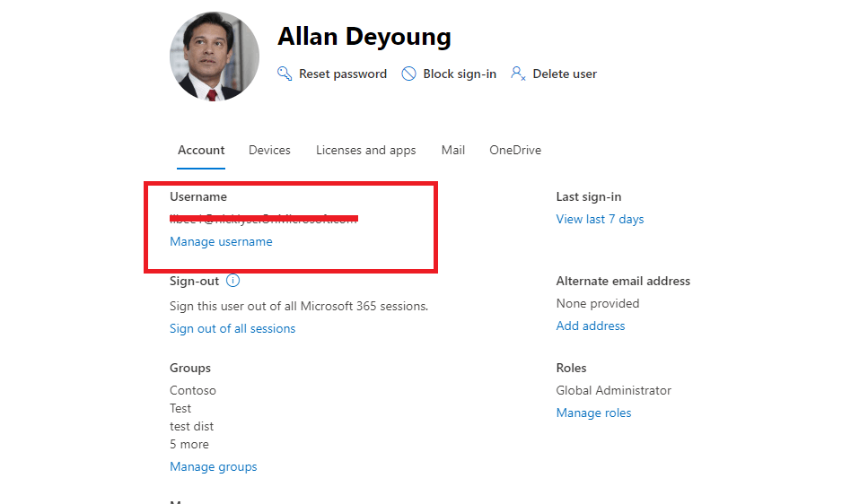Image resolution: width=842 pixels, height=504 pixels.
Task: Switch to the Devices tab
Action: coord(269,151)
